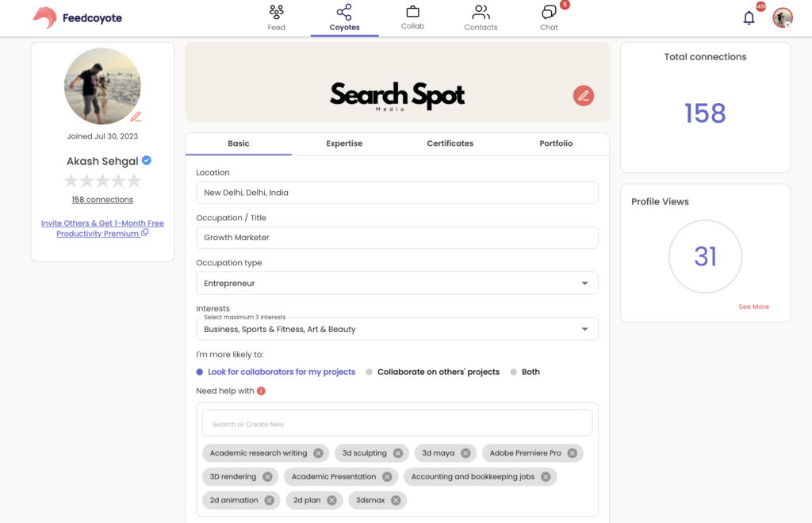Viewport: 812px width, 523px height.
Task: Click the star rating under Akash Sehgal
Action: point(102,181)
